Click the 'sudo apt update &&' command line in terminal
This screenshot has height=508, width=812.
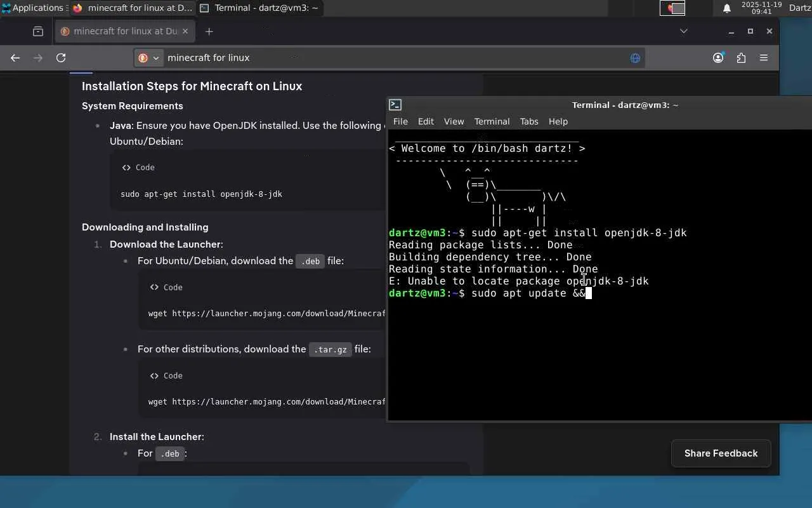coord(528,293)
